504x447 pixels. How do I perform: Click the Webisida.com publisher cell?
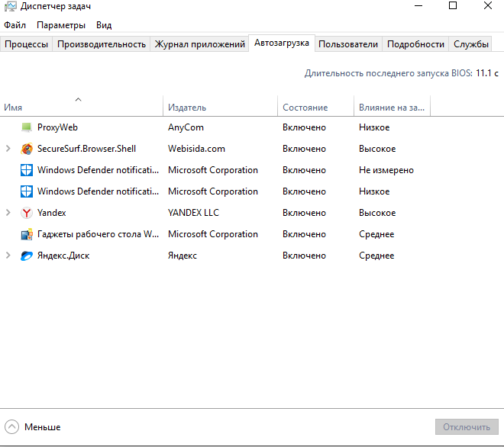[x=196, y=149]
